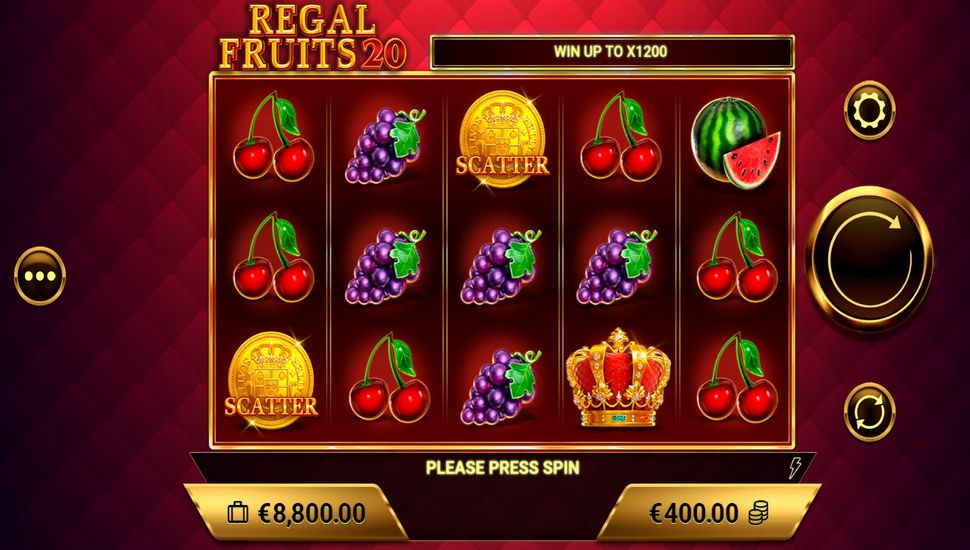The width and height of the screenshot is (970, 550).
Task: Click the top grapes symbol in reel two
Action: click(x=386, y=146)
